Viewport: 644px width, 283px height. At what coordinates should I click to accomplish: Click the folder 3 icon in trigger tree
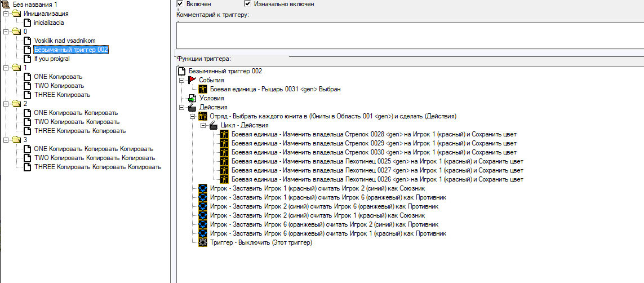17,140
